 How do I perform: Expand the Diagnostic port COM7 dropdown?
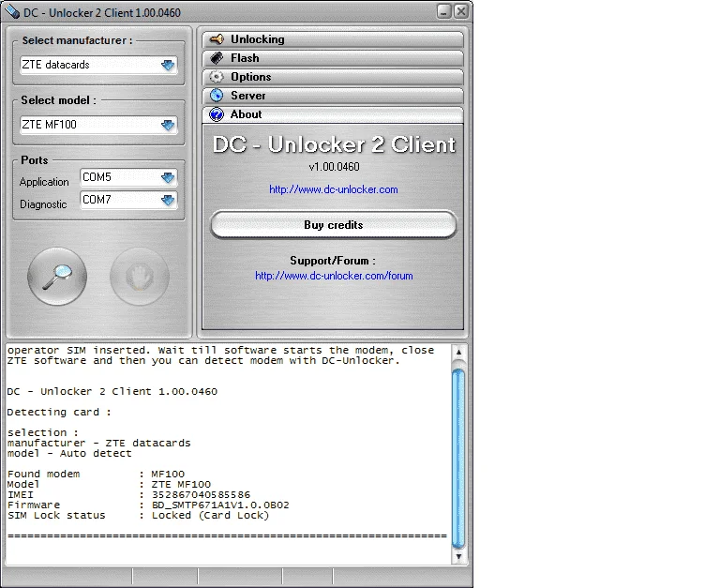coord(168,200)
